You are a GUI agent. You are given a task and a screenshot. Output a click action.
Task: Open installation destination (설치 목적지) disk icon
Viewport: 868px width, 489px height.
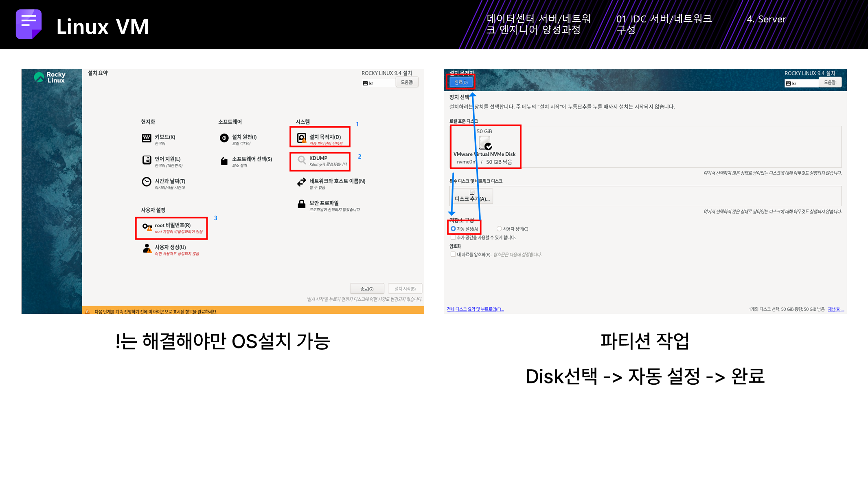pyautogui.click(x=301, y=138)
